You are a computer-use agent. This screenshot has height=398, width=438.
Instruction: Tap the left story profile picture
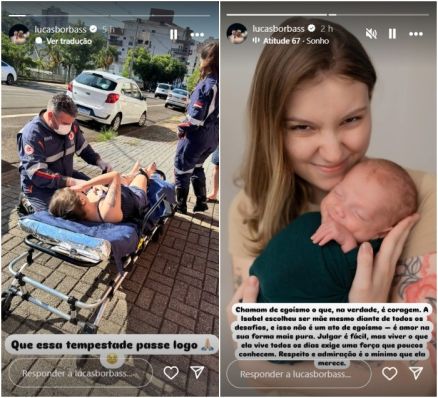click(19, 34)
